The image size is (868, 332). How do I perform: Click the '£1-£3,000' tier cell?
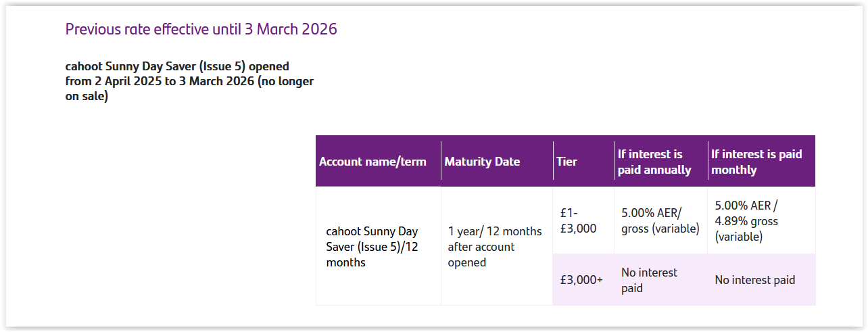tap(578, 220)
